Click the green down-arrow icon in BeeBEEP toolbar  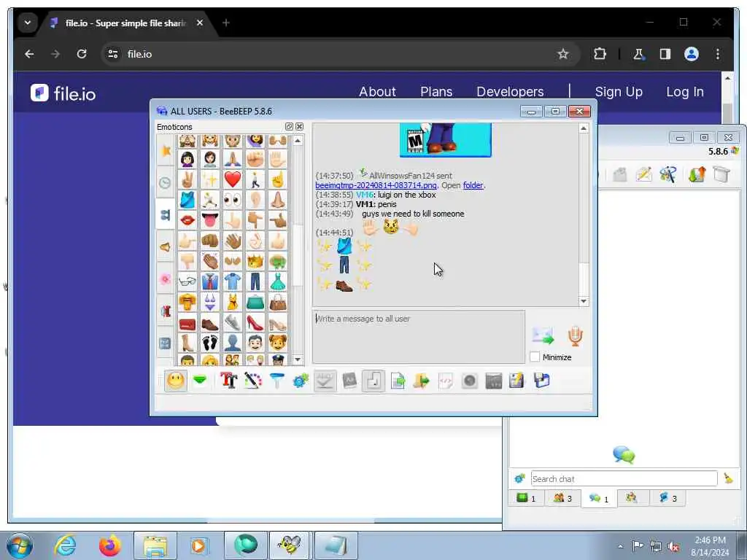click(x=200, y=380)
